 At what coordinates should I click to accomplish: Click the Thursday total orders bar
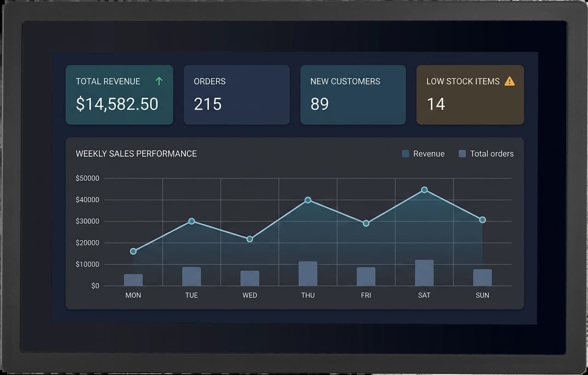(308, 273)
